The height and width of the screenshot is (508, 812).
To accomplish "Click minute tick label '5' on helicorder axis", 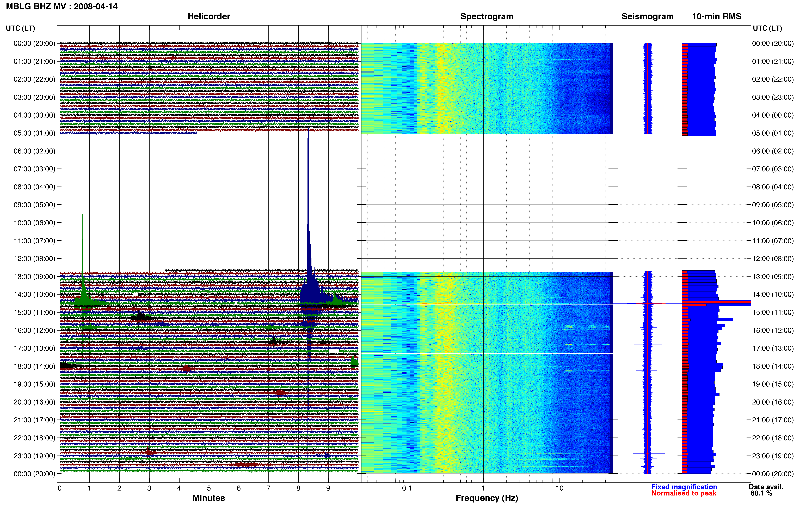I will (x=209, y=488).
